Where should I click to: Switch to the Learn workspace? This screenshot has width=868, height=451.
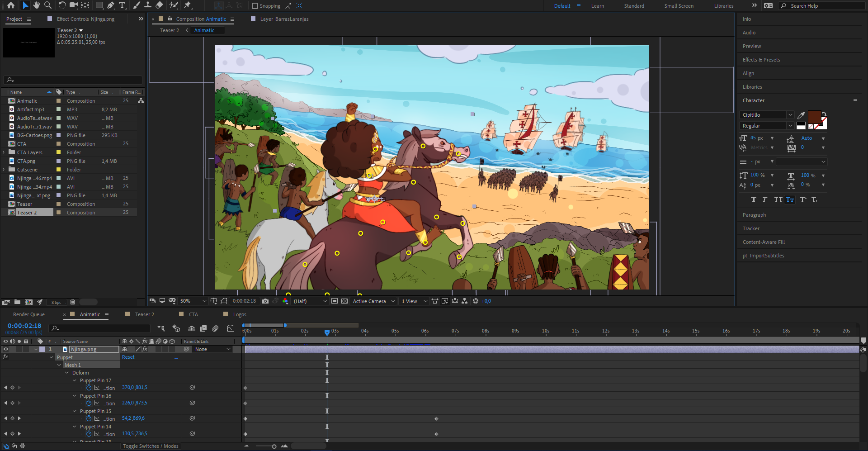point(597,6)
